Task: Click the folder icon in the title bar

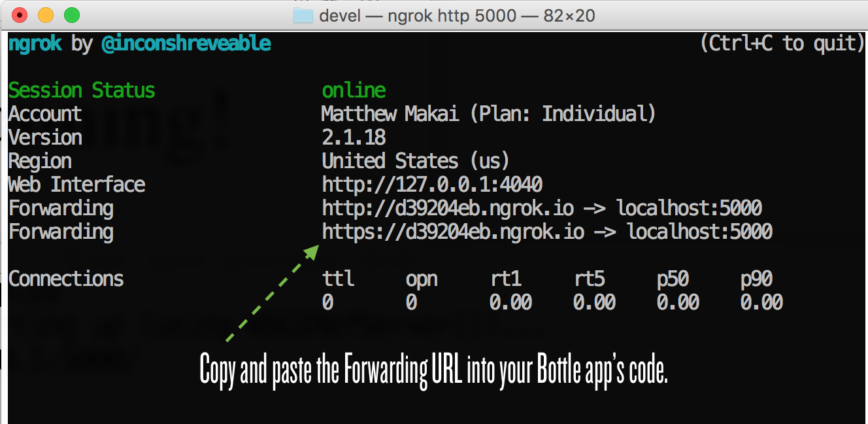Action: pyautogui.click(x=303, y=15)
